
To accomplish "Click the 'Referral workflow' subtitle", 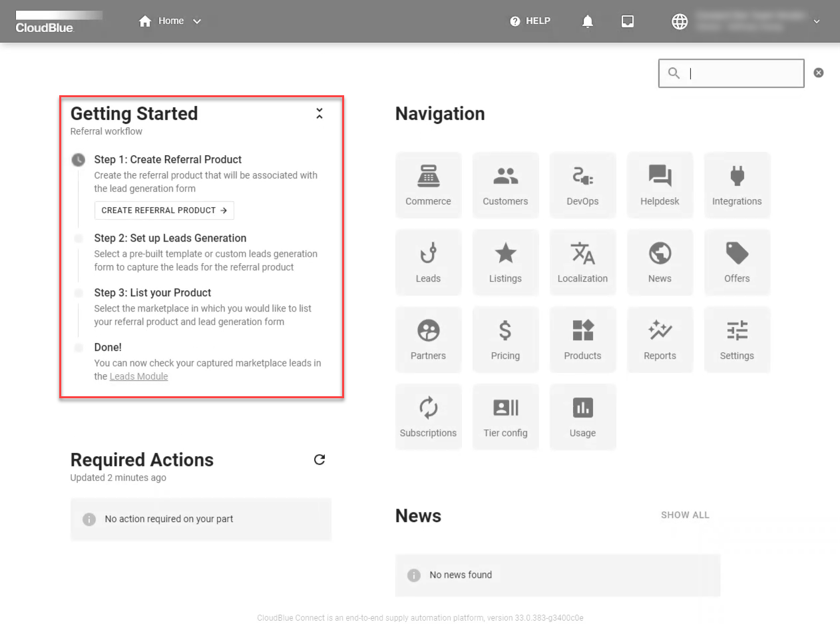I will pos(106,131).
